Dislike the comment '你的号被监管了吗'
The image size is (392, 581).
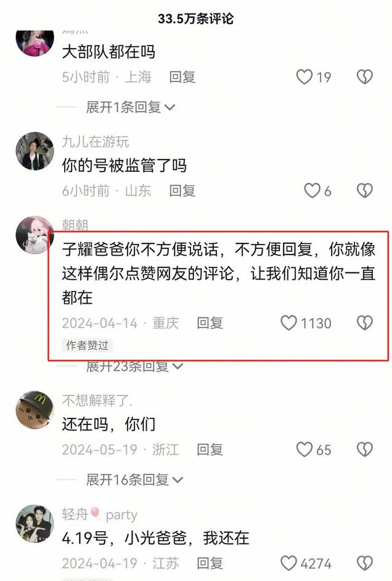tap(365, 190)
